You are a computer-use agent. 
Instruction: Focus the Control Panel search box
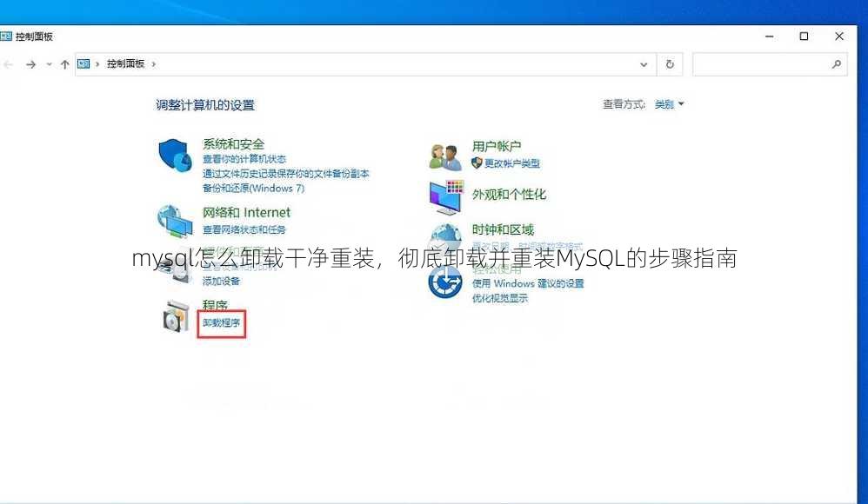(770, 64)
